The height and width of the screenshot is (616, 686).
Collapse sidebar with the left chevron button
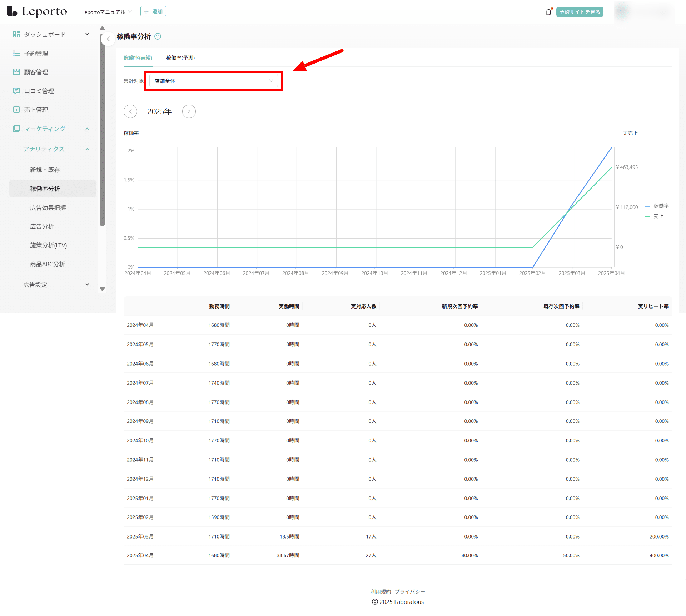click(108, 39)
